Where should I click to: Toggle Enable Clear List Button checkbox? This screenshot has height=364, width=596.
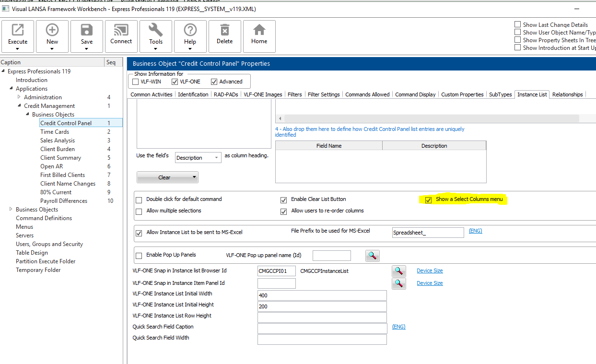(x=283, y=200)
